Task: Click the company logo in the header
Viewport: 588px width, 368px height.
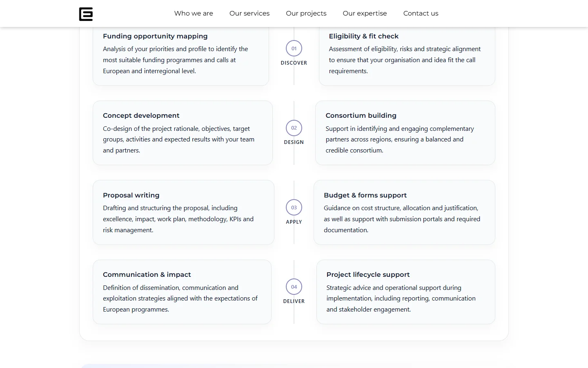Action: tap(86, 14)
